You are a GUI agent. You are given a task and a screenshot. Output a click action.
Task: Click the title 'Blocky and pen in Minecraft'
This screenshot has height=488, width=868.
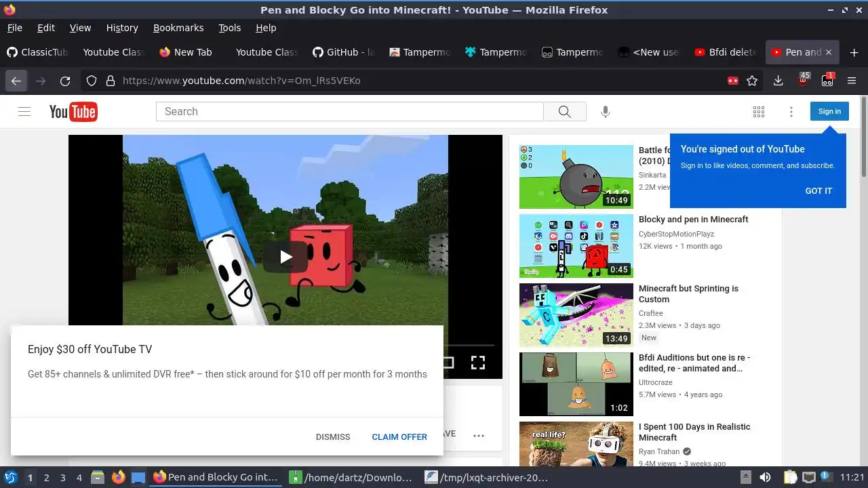click(693, 220)
